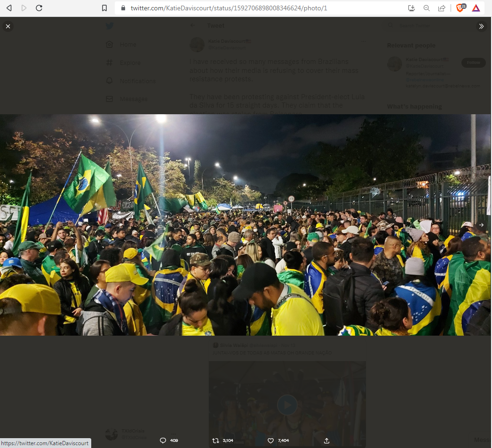Open the TXIdCrisis account menu at bottom
This screenshot has width=492, height=448.
pos(142,434)
